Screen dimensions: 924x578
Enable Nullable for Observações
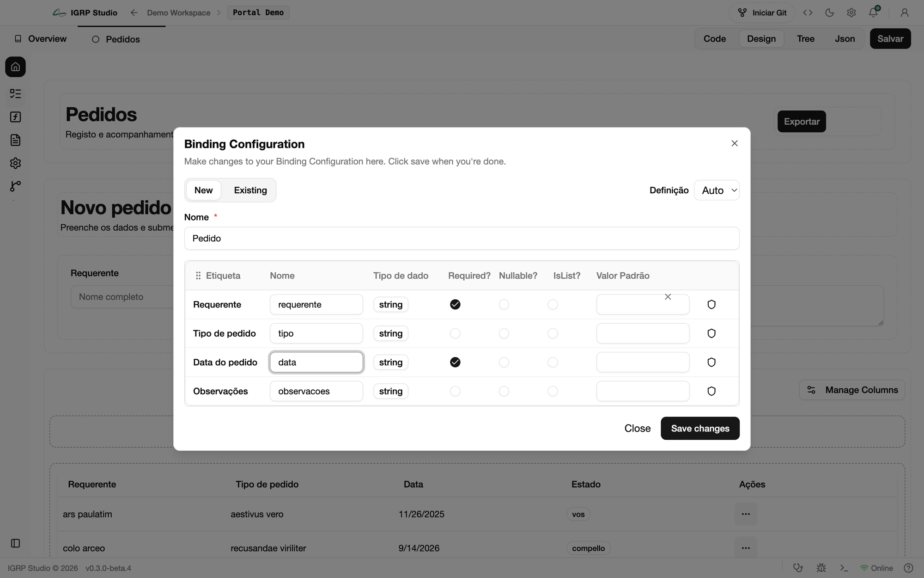[504, 391]
